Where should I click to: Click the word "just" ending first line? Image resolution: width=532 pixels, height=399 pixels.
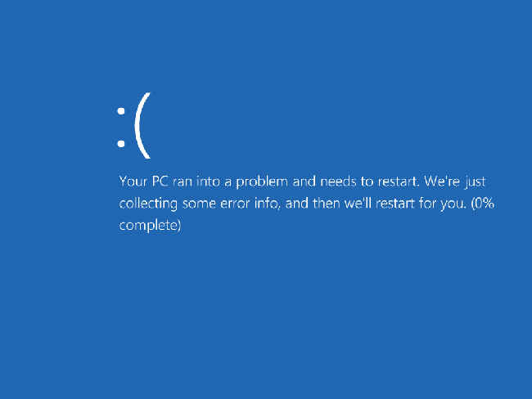point(475,182)
